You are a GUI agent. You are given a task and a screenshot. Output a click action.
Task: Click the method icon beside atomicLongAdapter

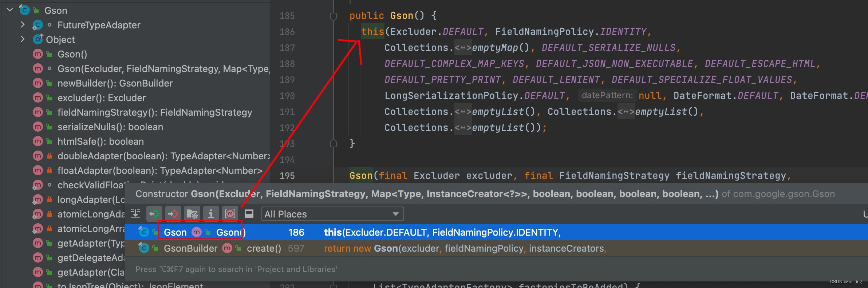point(38,214)
